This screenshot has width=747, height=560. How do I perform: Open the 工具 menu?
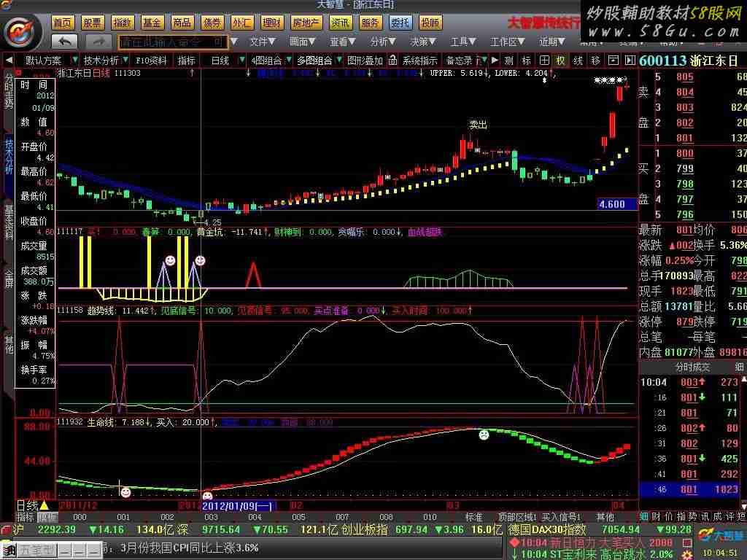(x=463, y=42)
